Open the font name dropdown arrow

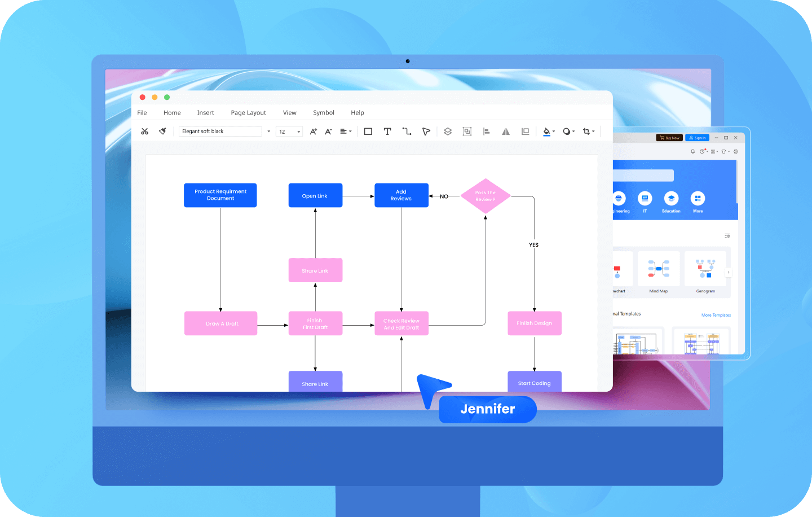268,132
